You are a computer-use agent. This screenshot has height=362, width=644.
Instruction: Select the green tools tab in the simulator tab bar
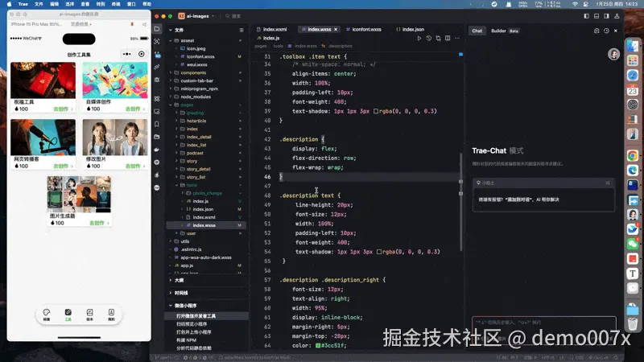(68, 315)
